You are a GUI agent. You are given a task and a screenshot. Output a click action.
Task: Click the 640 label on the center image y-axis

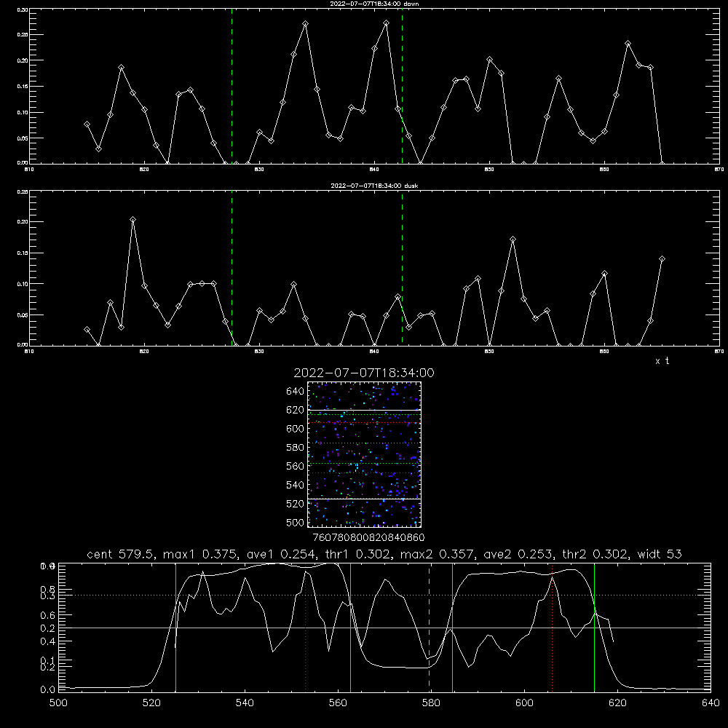click(x=296, y=392)
